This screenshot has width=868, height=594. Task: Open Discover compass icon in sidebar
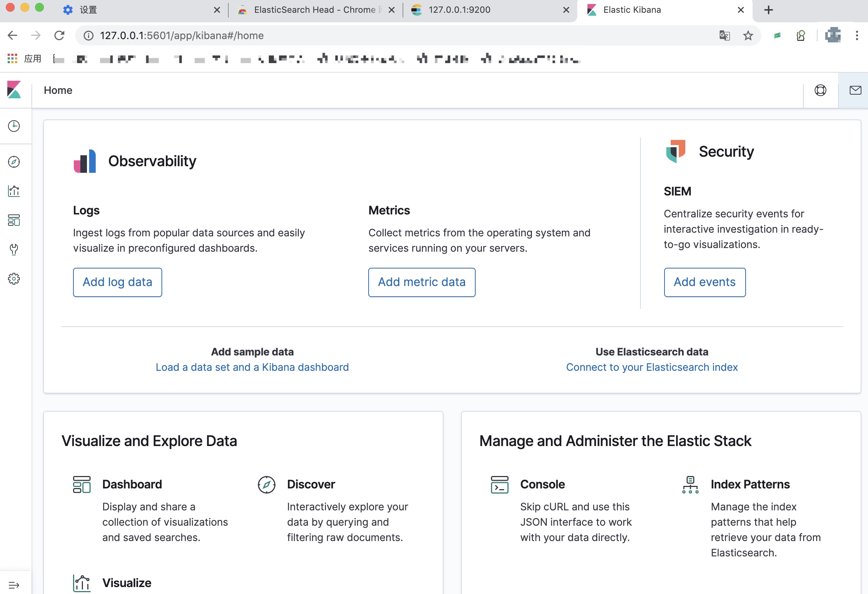(x=14, y=162)
